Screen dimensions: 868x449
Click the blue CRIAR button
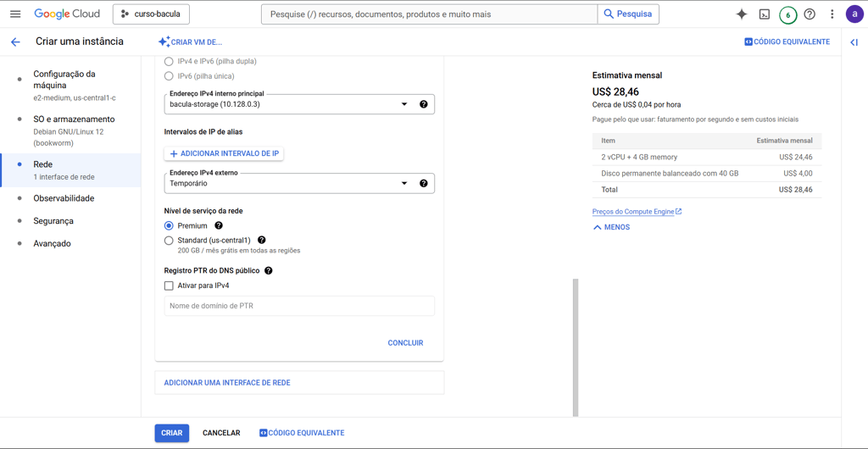[x=171, y=433]
